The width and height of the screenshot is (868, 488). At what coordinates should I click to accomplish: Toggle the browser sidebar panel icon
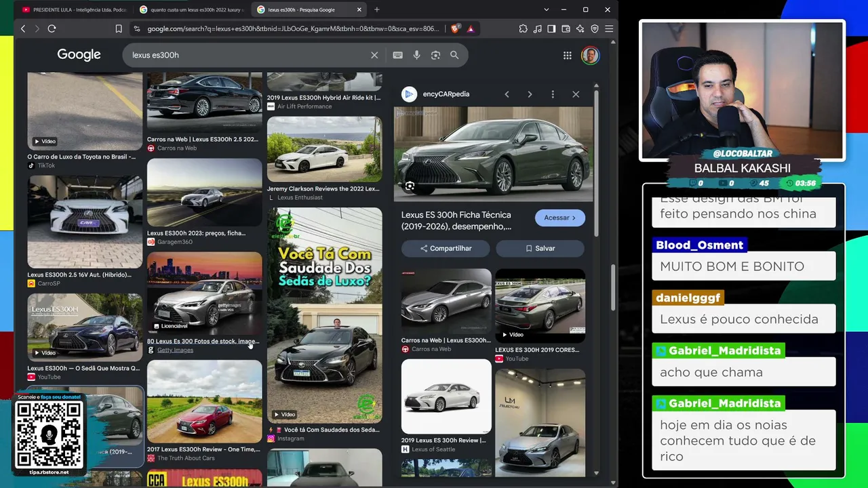point(552,28)
